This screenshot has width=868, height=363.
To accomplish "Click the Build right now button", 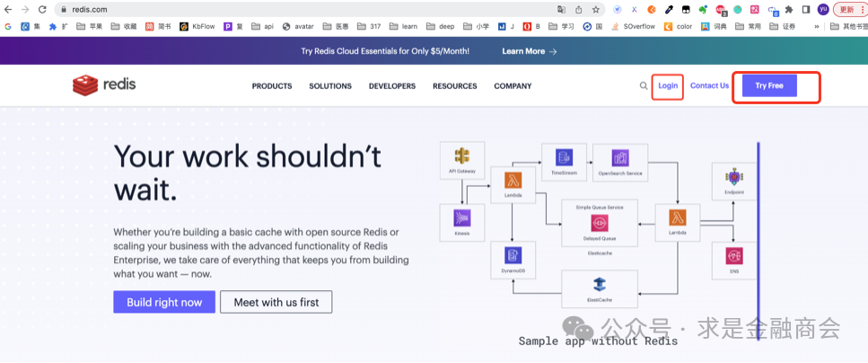I will [164, 302].
